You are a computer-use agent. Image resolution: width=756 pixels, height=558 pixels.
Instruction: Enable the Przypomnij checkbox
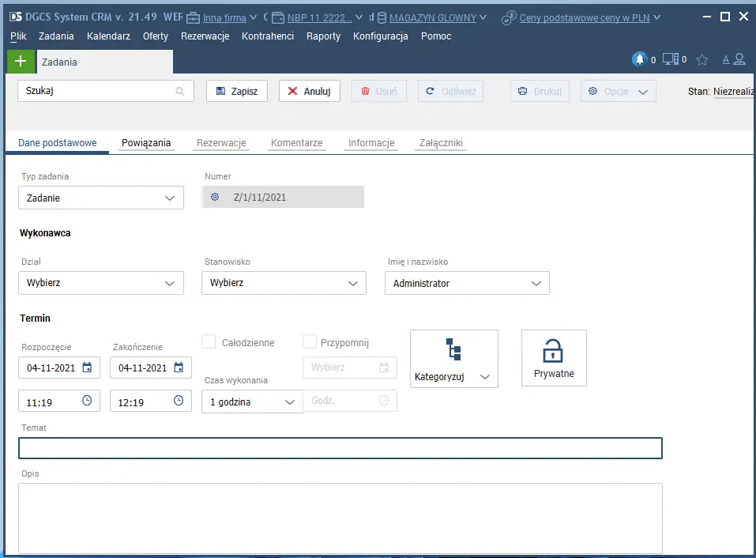click(310, 342)
